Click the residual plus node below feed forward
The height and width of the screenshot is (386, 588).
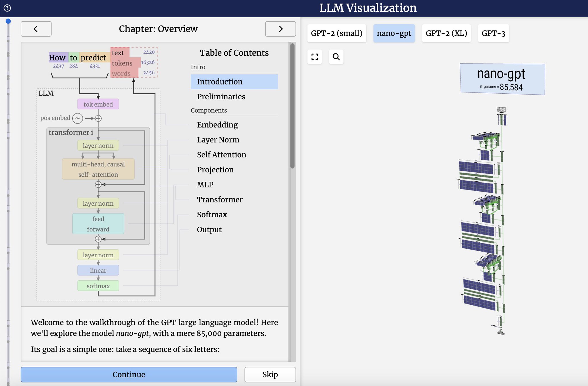tap(98, 239)
